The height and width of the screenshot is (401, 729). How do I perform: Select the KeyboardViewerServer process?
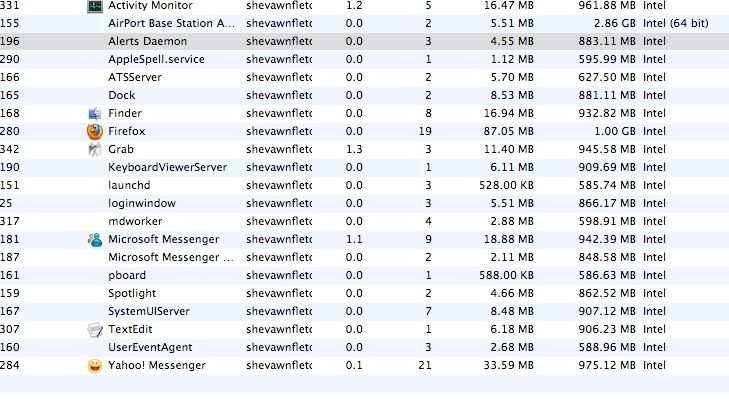pos(167,167)
